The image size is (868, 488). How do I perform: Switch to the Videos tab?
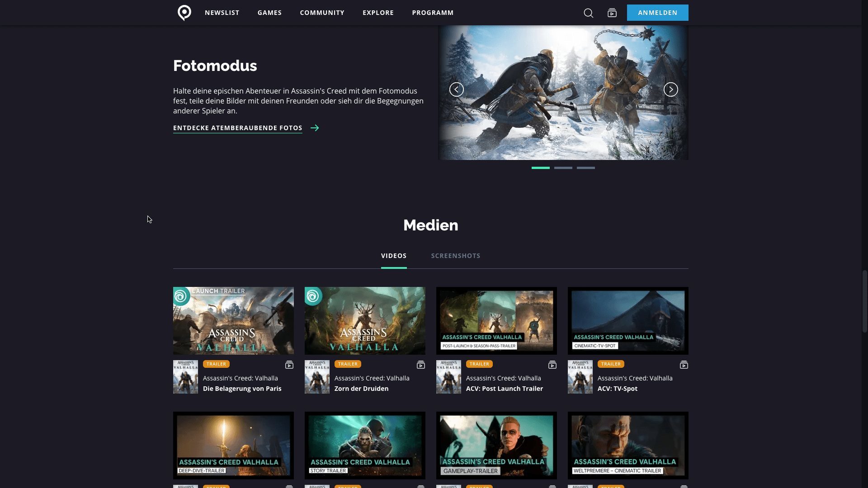(x=394, y=256)
